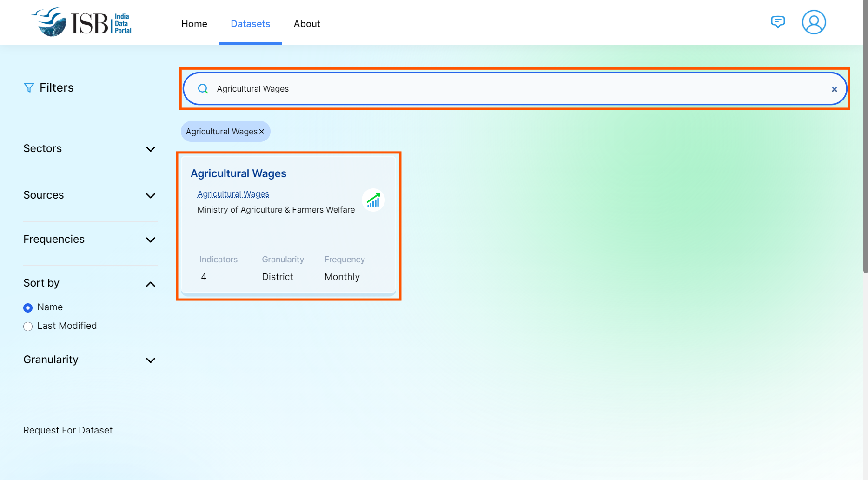Image resolution: width=868 pixels, height=480 pixels.
Task: Open the user profile icon
Action: tap(814, 22)
